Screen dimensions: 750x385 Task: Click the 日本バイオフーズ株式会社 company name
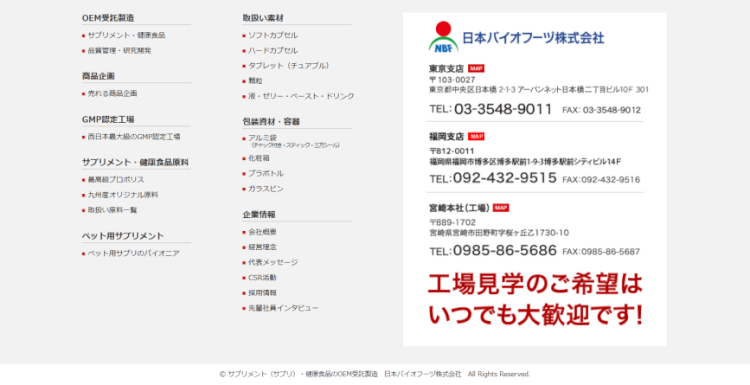pyautogui.click(x=533, y=38)
